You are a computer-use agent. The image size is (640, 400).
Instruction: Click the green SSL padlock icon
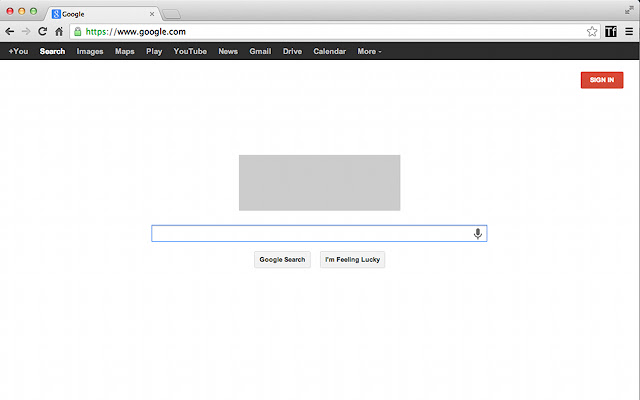78,31
